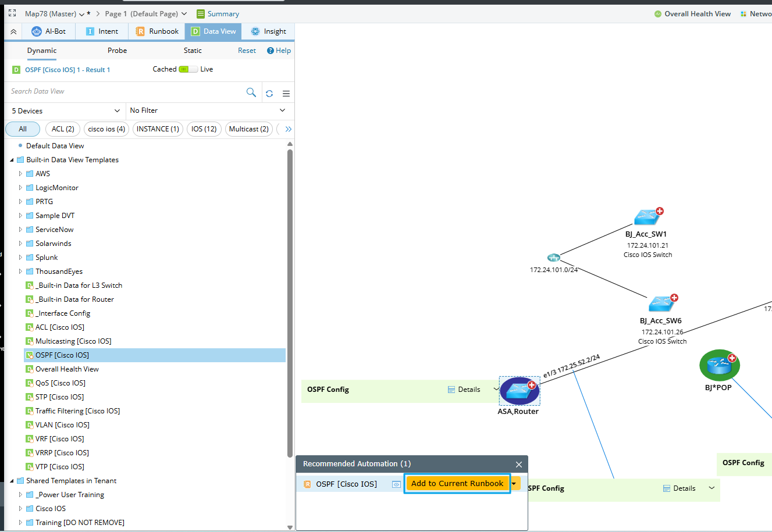Click the ASA,Router device icon
The height and width of the screenshot is (532, 772).
point(519,391)
